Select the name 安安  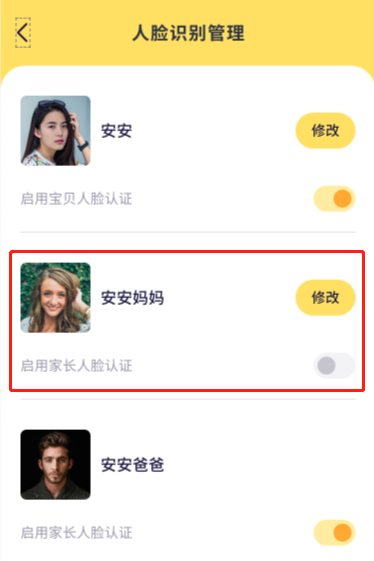[x=116, y=131]
